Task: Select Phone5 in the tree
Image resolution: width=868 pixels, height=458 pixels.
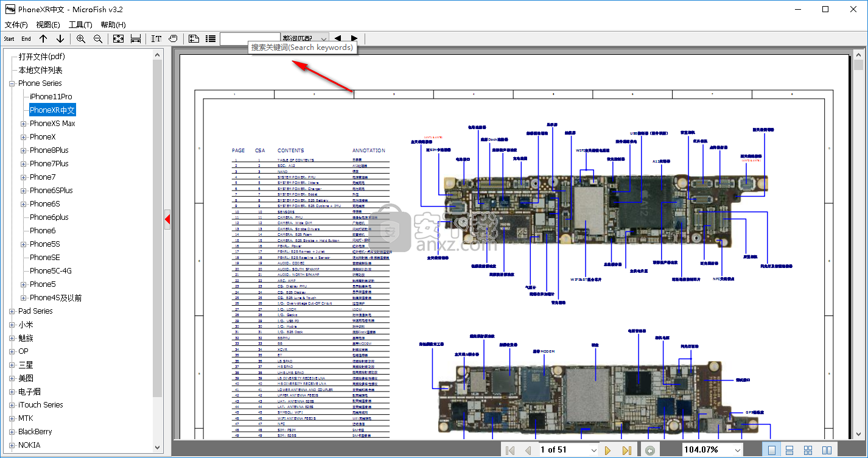Action: pyautogui.click(x=43, y=284)
